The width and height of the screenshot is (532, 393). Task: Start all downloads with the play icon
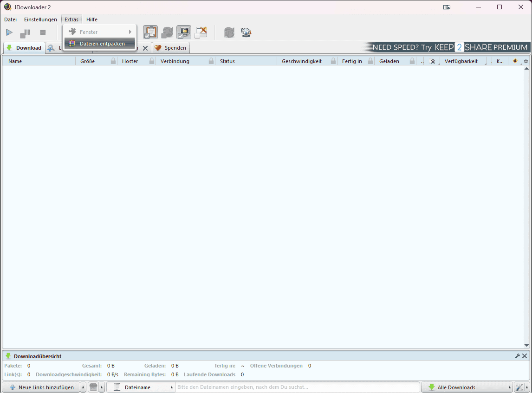click(x=9, y=32)
